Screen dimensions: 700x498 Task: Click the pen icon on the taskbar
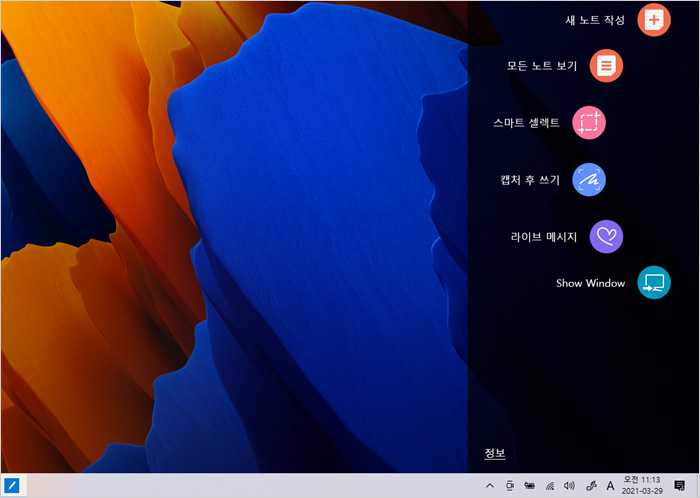12,485
